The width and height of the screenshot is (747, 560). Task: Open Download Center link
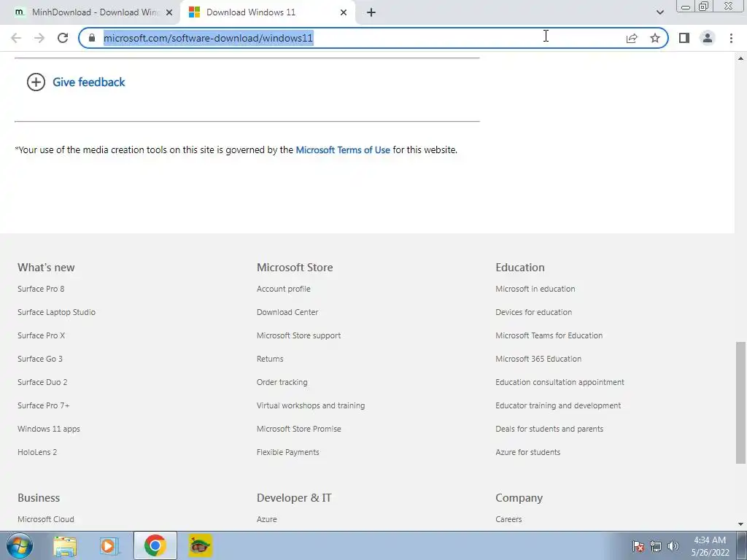point(287,312)
